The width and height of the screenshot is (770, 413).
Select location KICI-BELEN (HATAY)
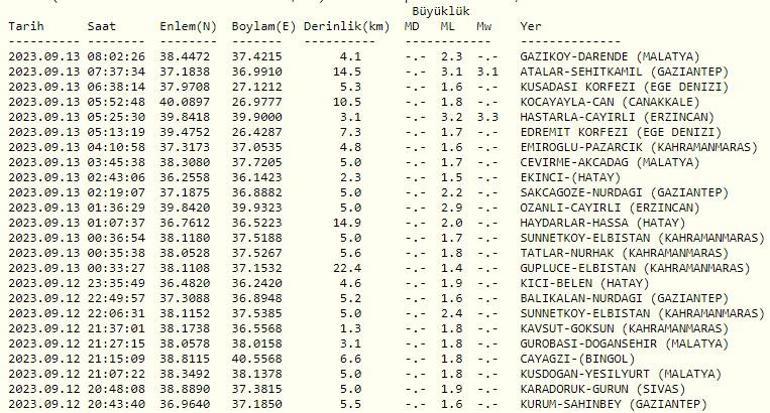pyautogui.click(x=585, y=283)
